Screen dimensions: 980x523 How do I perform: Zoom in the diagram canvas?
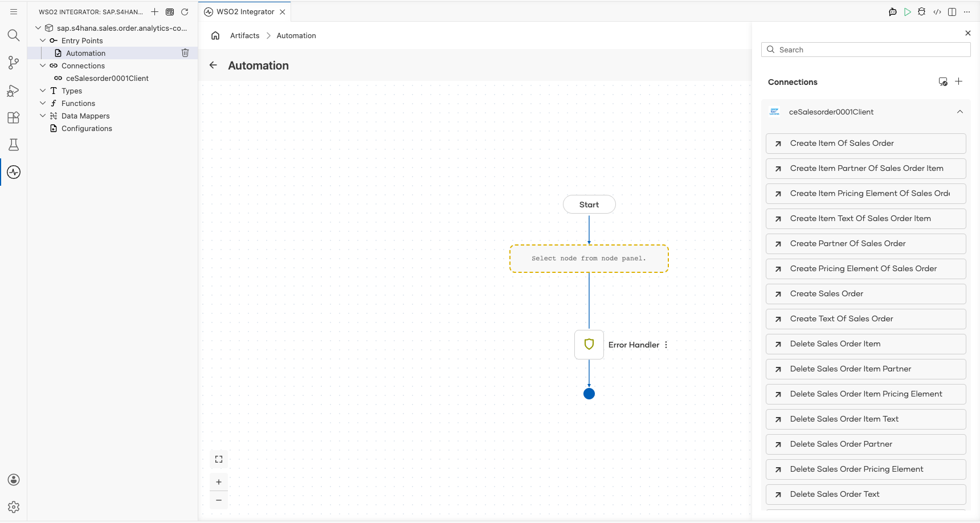pos(219,482)
